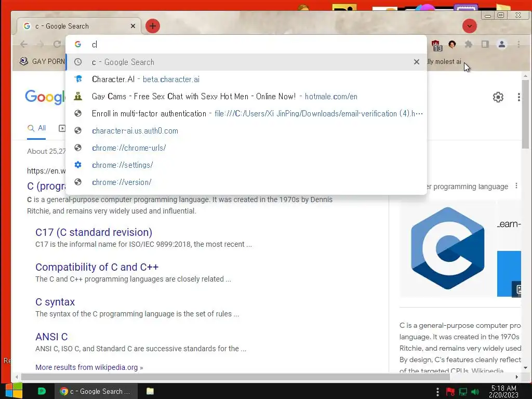Click the scroll down arrow button

coord(525,368)
